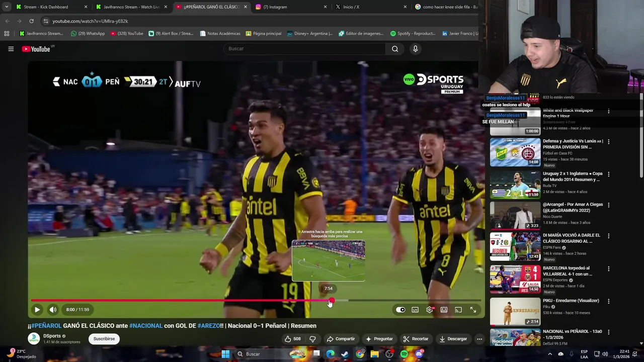Open options for DI MARÍA video

tap(608, 236)
